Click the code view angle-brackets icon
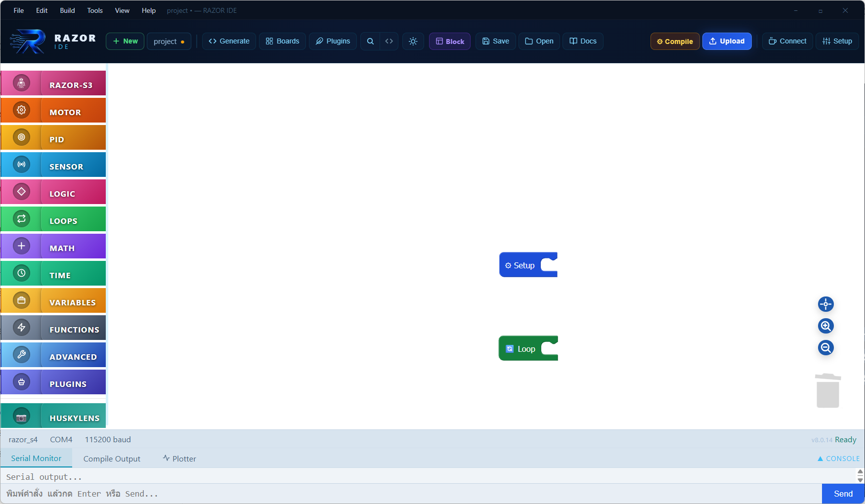 point(389,41)
